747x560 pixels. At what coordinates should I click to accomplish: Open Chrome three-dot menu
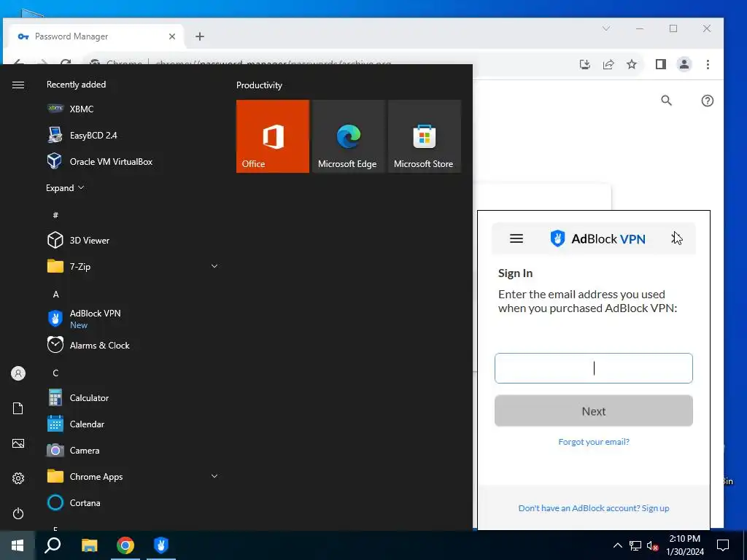(708, 64)
